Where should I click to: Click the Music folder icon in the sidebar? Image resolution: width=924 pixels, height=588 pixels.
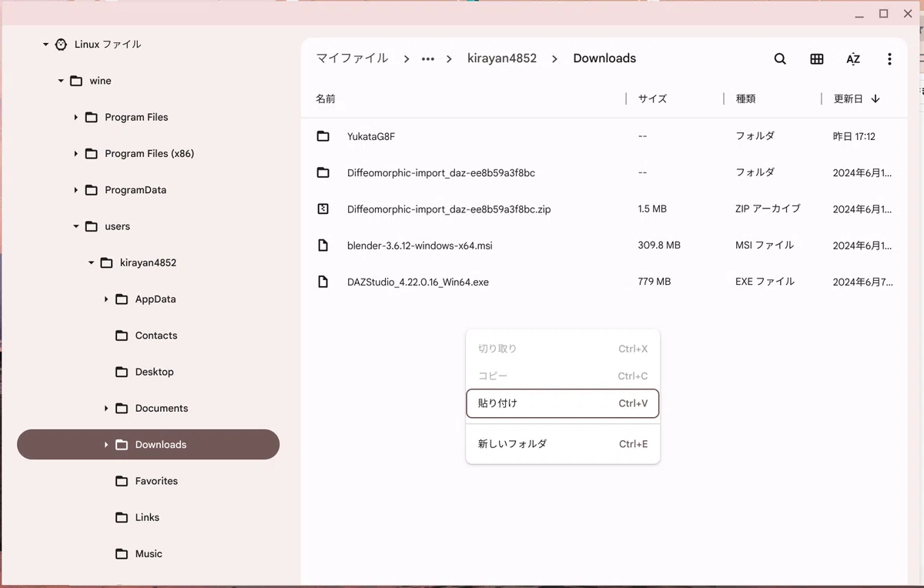[122, 554]
